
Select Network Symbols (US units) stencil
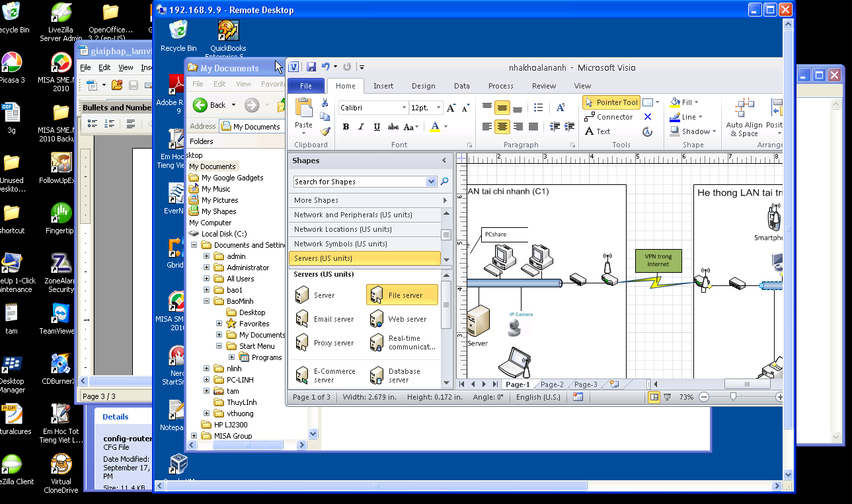[x=365, y=244]
